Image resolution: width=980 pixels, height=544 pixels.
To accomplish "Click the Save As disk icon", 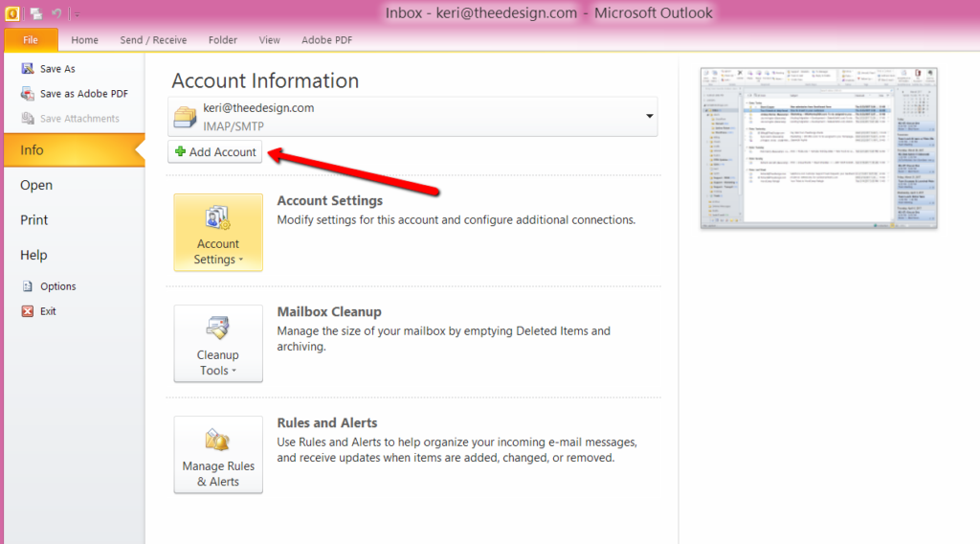I will (x=28, y=68).
